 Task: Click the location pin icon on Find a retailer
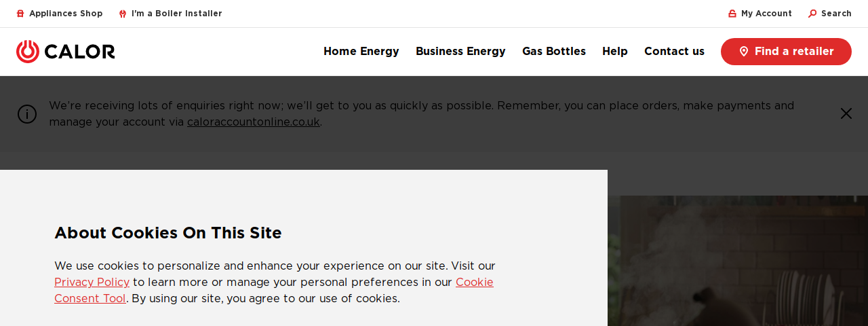(743, 52)
